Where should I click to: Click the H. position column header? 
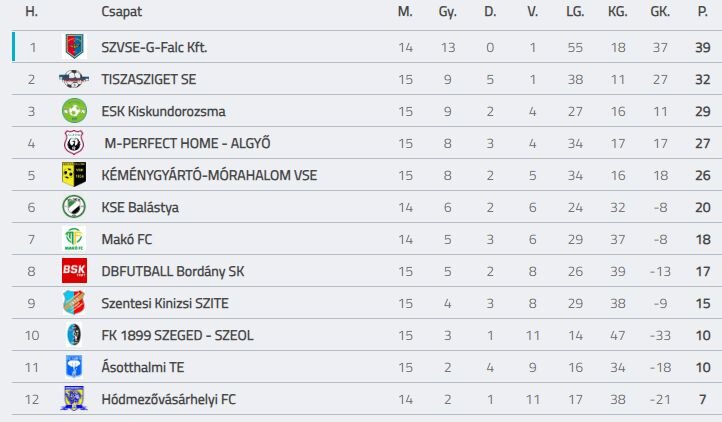[x=32, y=12]
